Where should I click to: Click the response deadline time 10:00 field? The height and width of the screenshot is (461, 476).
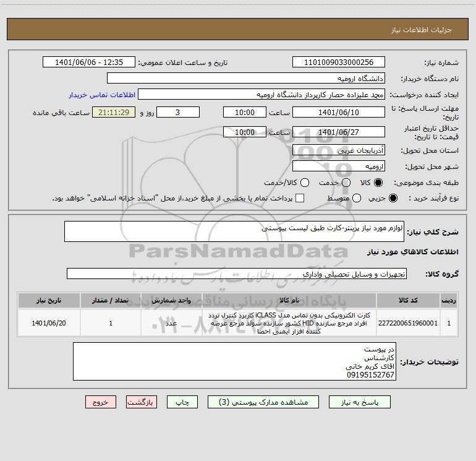tap(245, 112)
